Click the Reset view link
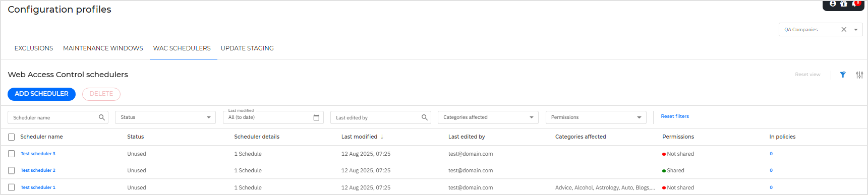Image resolution: width=868 pixels, height=195 pixels. [807, 75]
